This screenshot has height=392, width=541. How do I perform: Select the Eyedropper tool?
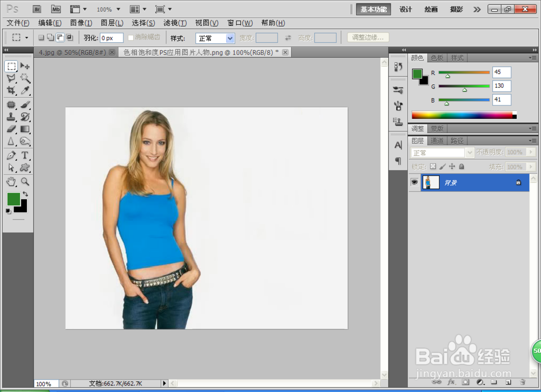[25, 90]
